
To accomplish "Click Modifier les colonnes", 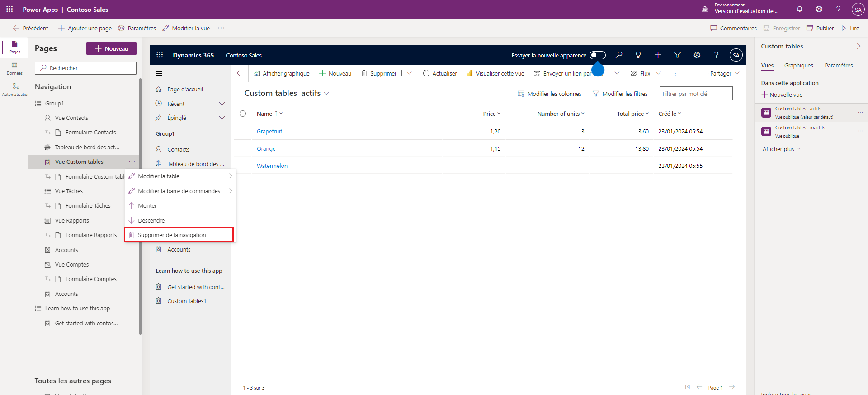I will pyautogui.click(x=549, y=94).
